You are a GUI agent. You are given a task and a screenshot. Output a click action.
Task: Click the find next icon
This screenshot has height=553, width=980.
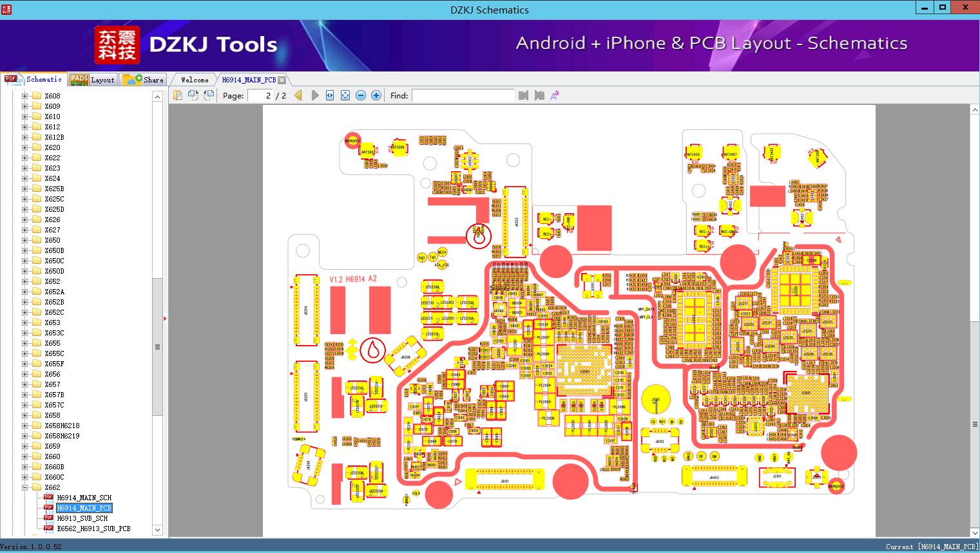coord(539,95)
